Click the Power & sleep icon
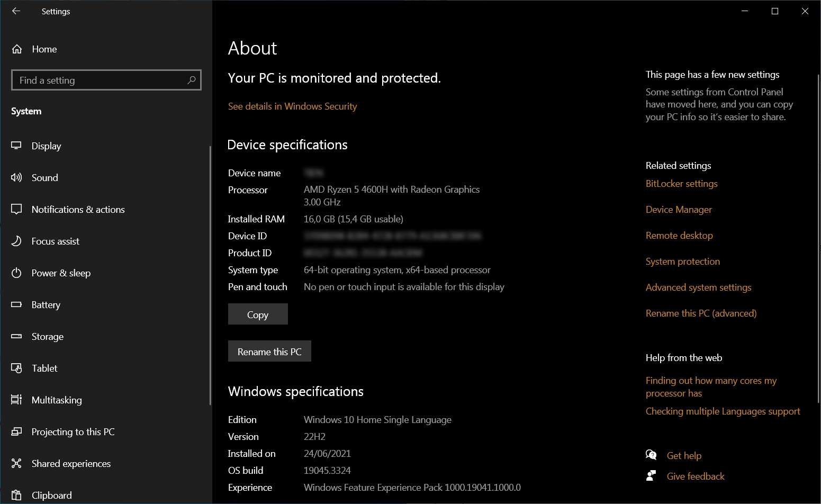The width and height of the screenshot is (821, 504). click(x=16, y=273)
